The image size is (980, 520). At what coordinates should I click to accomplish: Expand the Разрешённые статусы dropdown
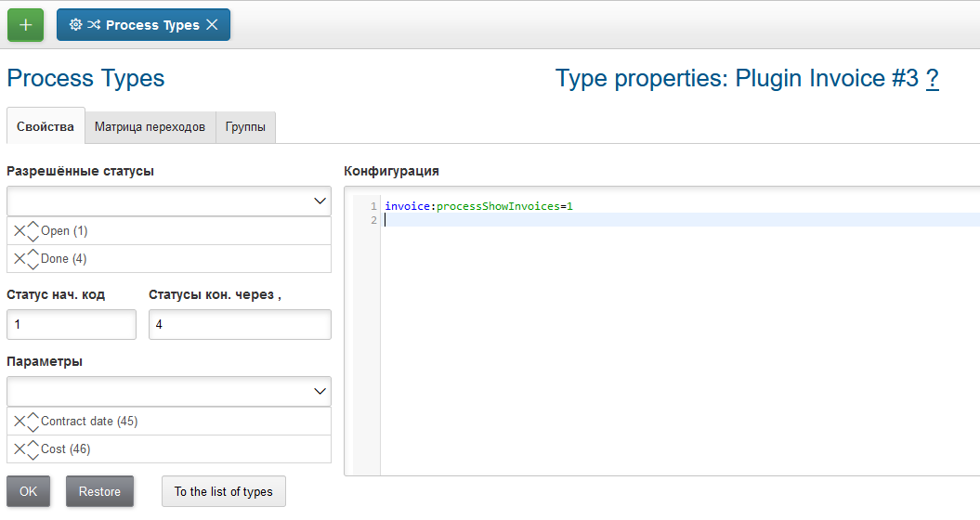click(320, 201)
